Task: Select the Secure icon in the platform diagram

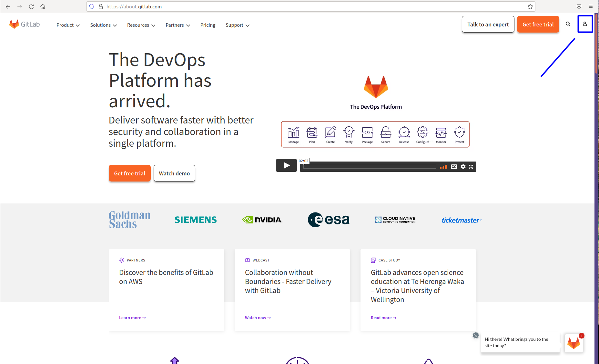Action: pos(385,132)
